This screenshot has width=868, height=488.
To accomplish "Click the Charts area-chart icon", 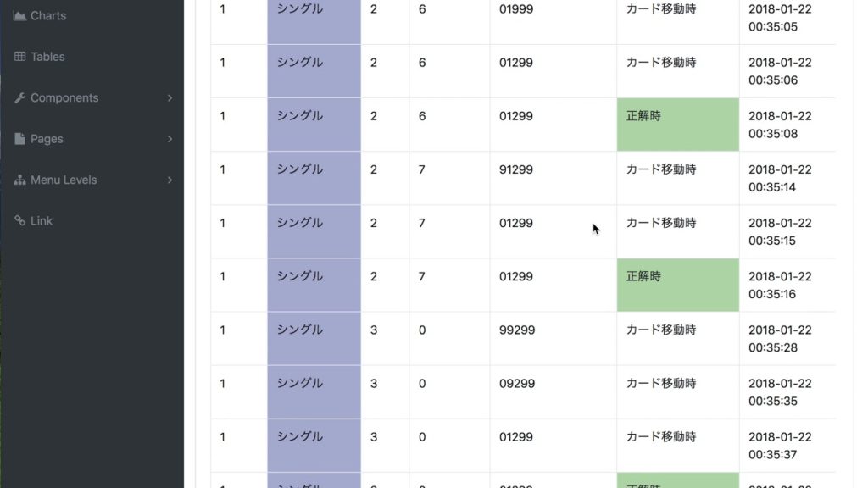I will pos(19,16).
